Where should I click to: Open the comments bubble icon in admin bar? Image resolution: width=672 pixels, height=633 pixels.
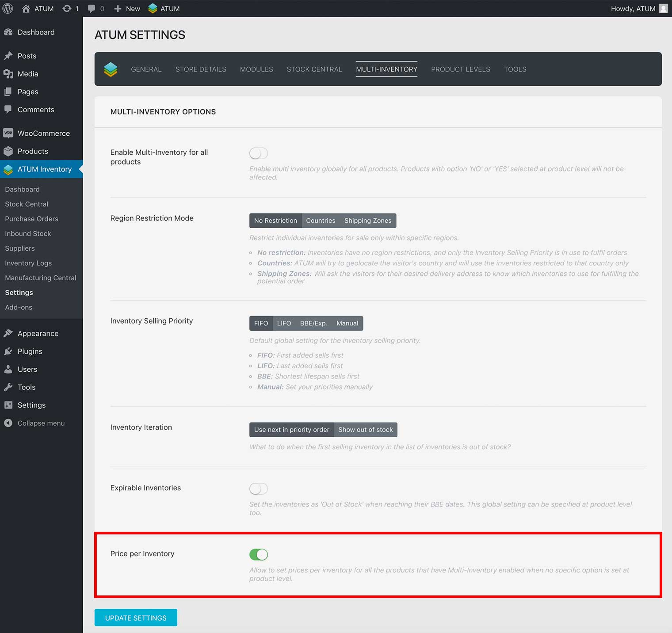(x=92, y=8)
